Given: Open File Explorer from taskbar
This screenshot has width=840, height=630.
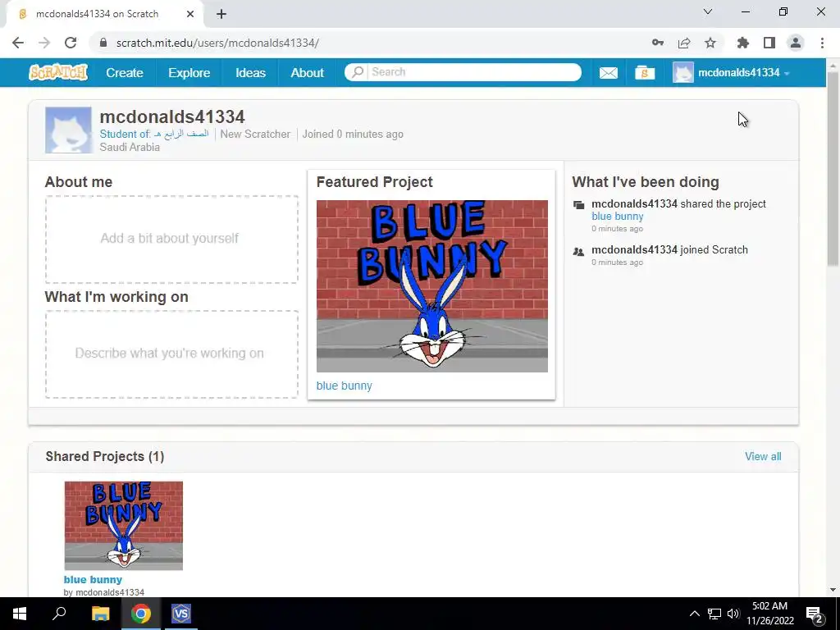Looking at the screenshot, I should tap(100, 614).
